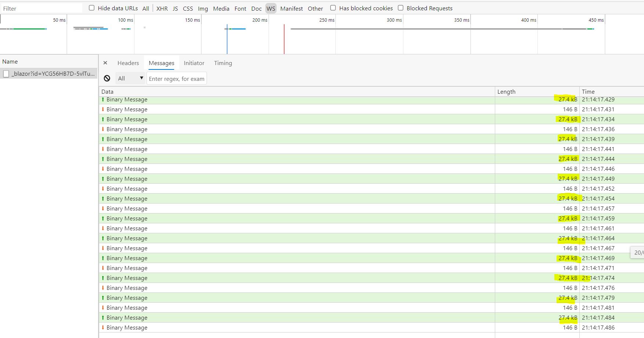Click the upload arrow on first Binary Message
The image size is (644, 338).
point(102,99)
